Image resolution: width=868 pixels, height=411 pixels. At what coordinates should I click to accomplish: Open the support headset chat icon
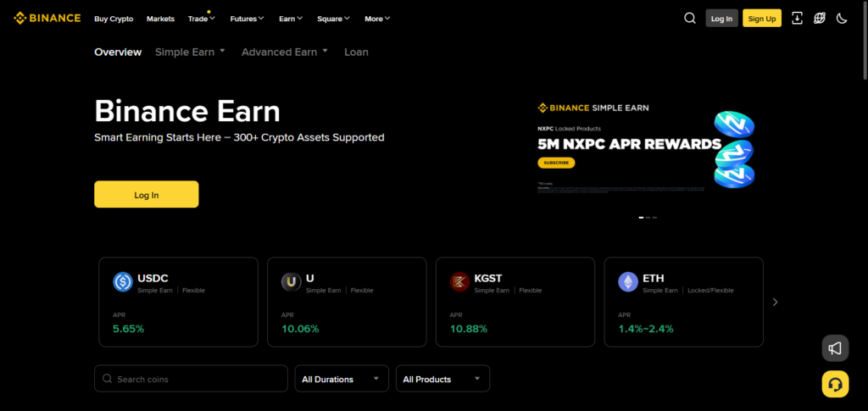[x=835, y=384]
